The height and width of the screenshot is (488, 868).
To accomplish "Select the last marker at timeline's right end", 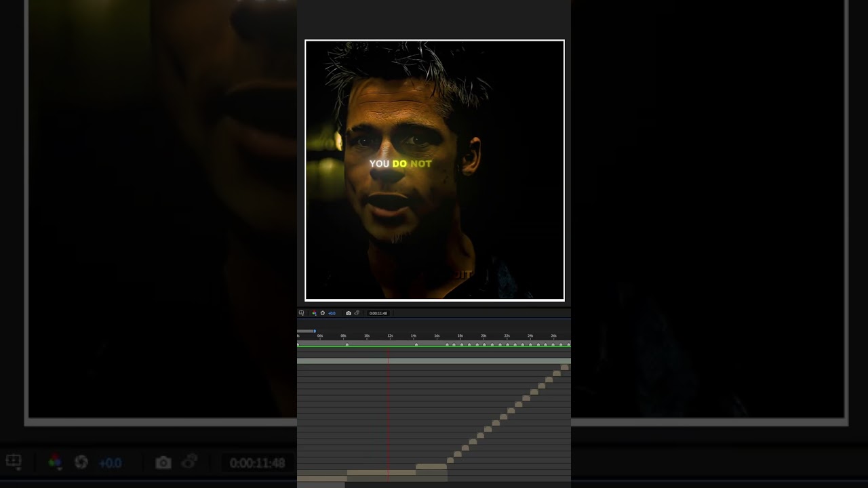I will coord(568,345).
